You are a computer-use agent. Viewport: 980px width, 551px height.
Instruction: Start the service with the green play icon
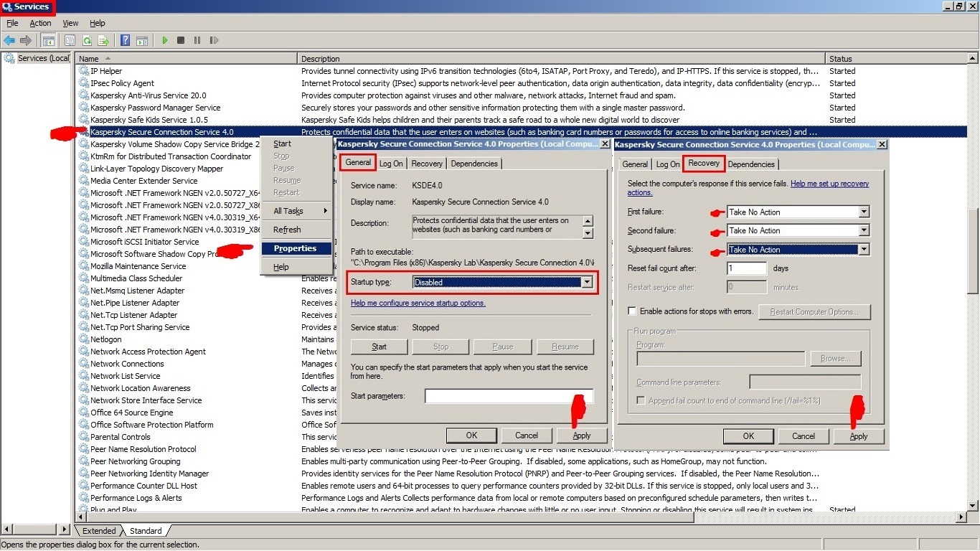click(x=165, y=41)
